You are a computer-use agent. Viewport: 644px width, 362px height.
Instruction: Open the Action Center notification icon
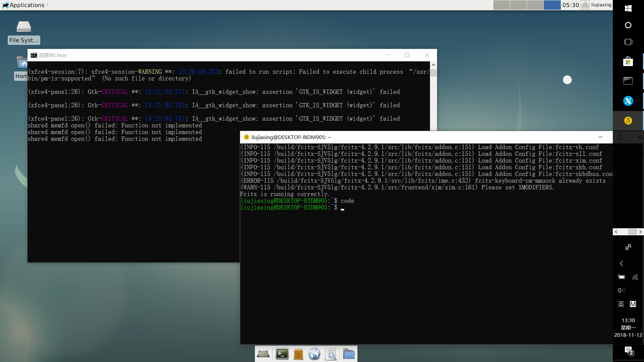(628, 350)
